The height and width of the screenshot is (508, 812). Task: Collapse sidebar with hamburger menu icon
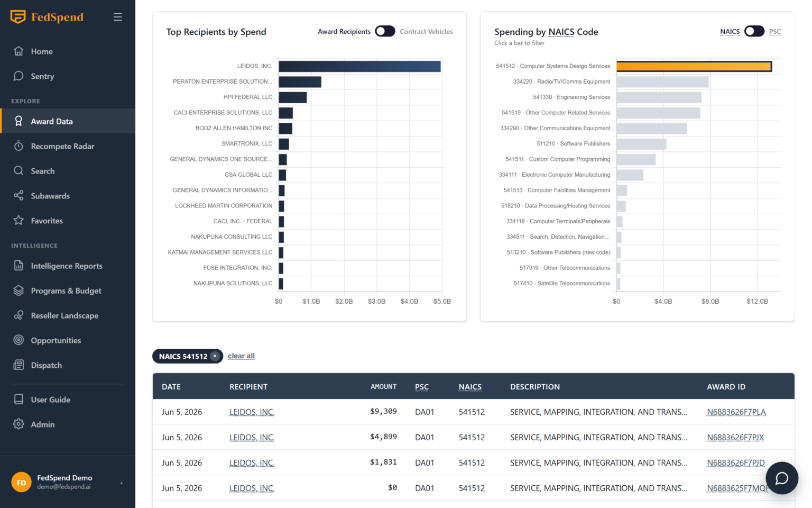pos(118,17)
